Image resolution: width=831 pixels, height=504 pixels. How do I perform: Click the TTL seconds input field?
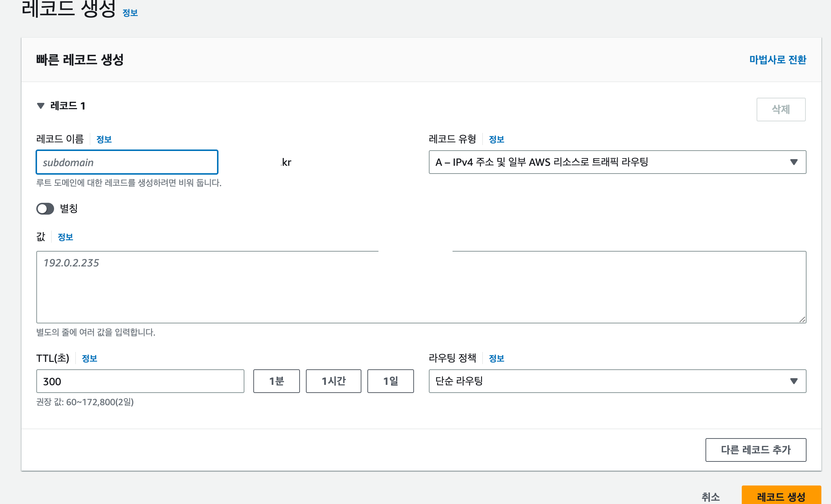(x=140, y=381)
